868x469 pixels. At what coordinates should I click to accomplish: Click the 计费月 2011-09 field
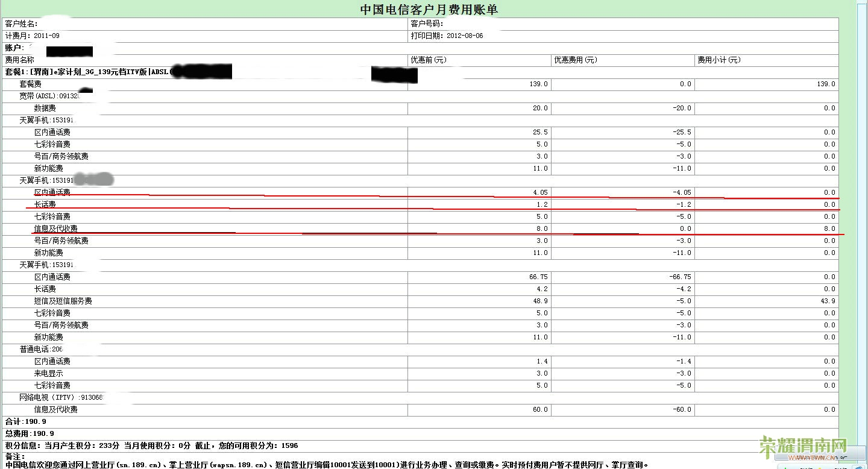pyautogui.click(x=33, y=36)
